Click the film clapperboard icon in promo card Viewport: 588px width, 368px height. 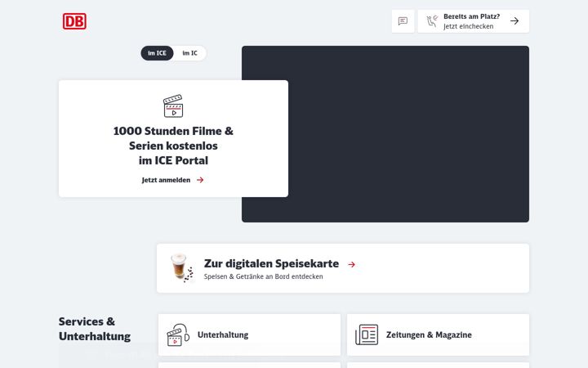coord(173,105)
